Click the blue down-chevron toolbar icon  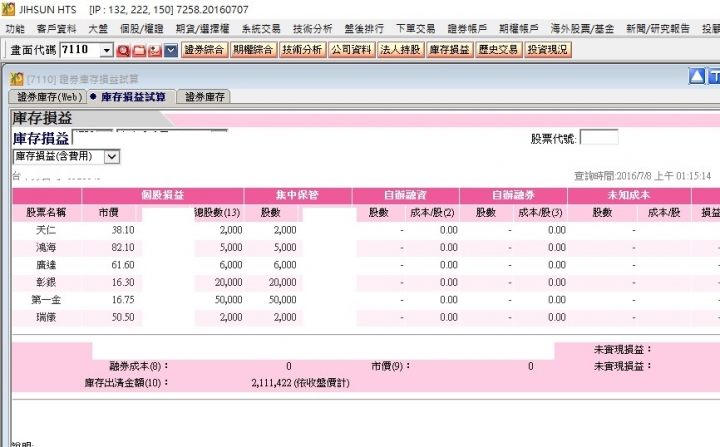pos(171,50)
